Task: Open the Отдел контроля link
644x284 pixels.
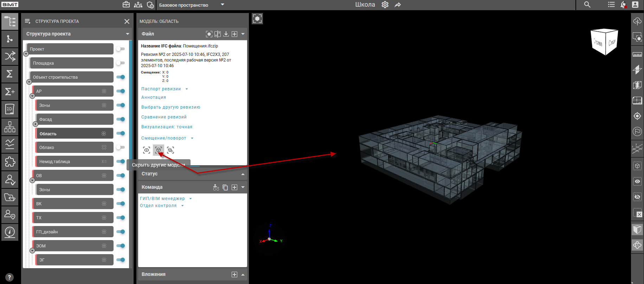Action: click(x=158, y=206)
